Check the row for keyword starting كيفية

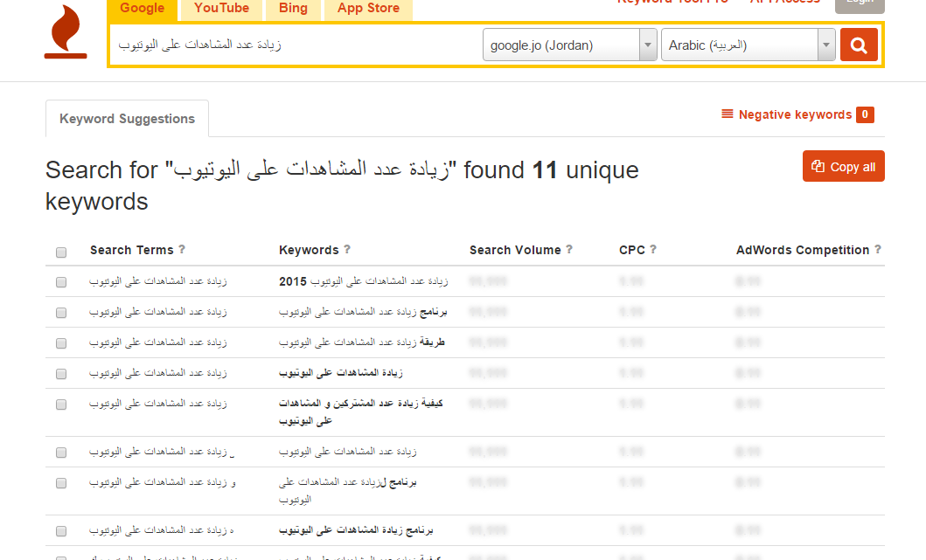[61, 404]
